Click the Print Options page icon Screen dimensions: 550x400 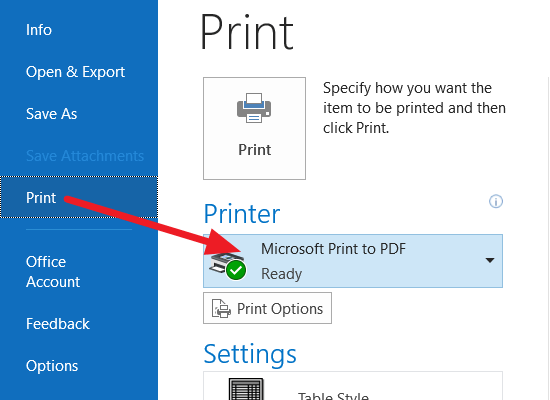(221, 308)
